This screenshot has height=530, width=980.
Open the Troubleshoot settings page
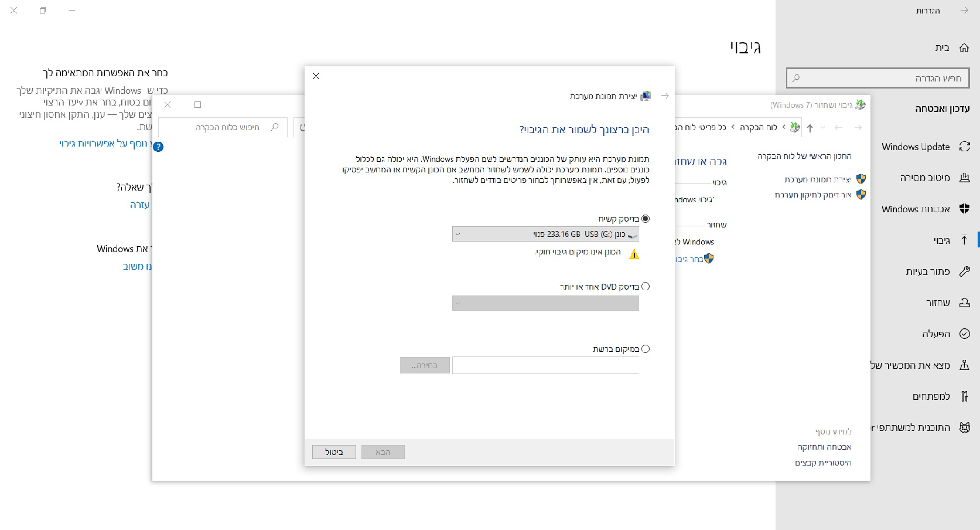pyautogui.click(x=928, y=271)
